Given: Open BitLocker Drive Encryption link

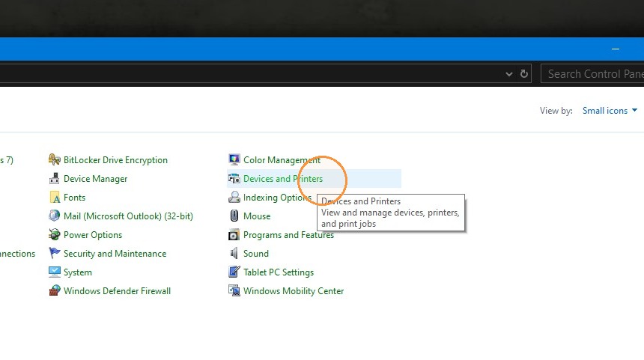Looking at the screenshot, I should tap(115, 160).
